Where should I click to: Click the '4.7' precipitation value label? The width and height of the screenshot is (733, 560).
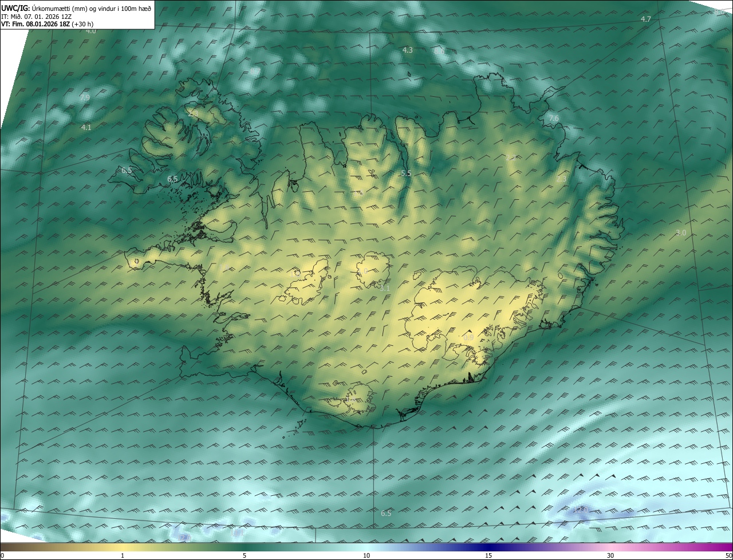pos(645,19)
